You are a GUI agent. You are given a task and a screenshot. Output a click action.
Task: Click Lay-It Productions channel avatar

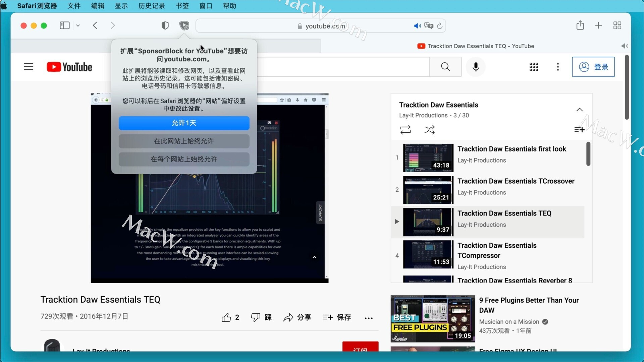click(52, 346)
